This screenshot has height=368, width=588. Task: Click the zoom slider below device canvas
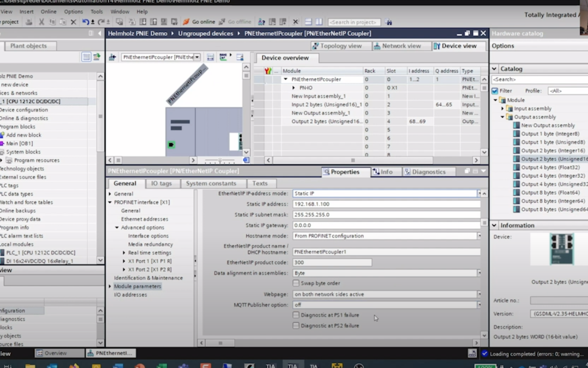(220, 160)
